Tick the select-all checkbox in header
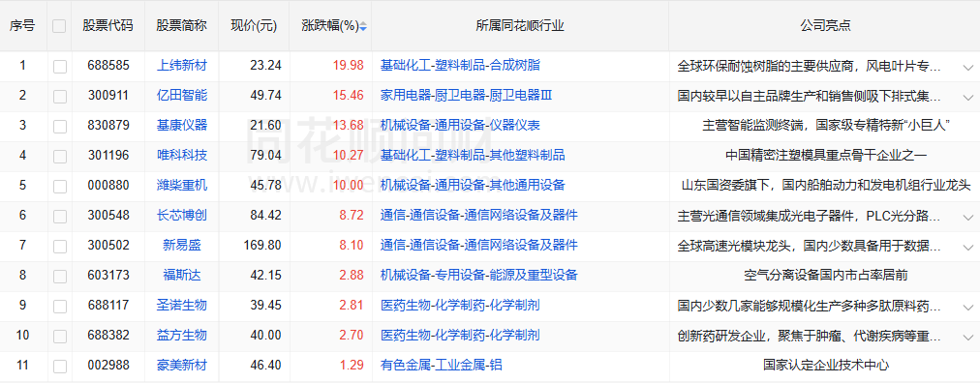The height and width of the screenshot is (383, 980). (59, 26)
